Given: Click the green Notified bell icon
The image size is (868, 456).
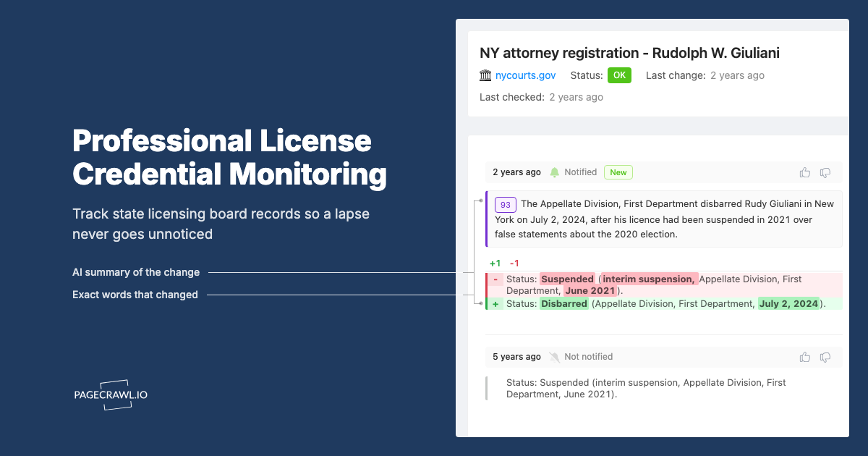Looking at the screenshot, I should tap(555, 172).
